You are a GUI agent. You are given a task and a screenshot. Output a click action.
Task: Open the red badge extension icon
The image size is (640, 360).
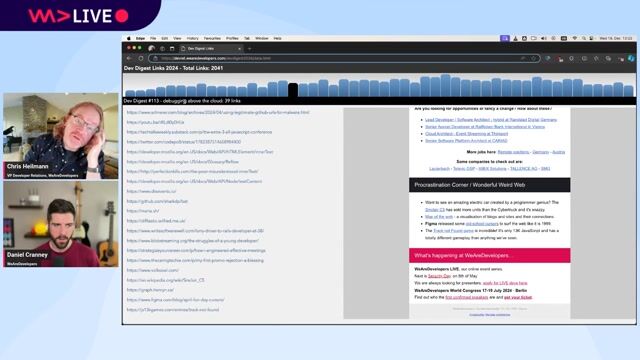coord(560,59)
